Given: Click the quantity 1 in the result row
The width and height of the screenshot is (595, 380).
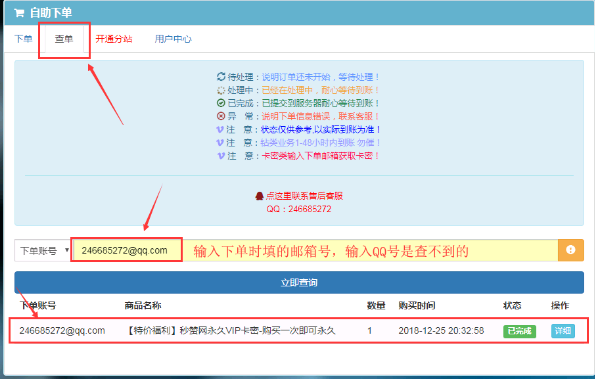Looking at the screenshot, I should click(370, 331).
